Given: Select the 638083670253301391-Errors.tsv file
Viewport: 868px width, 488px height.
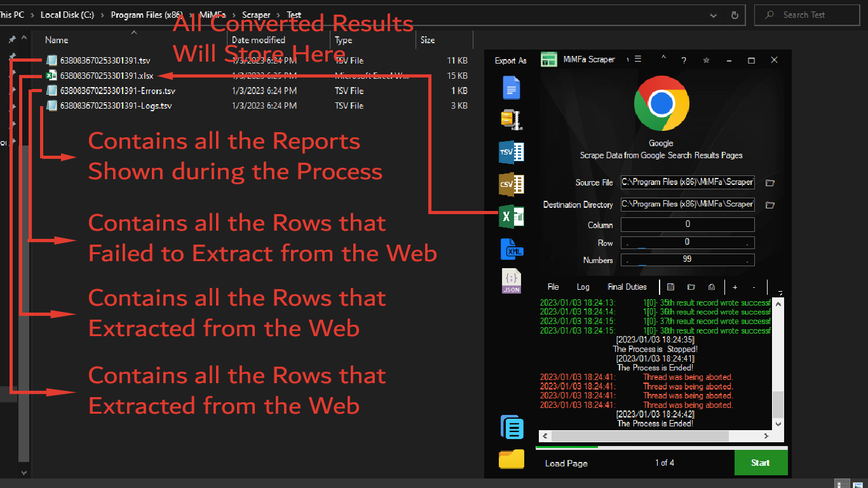Looking at the screenshot, I should point(118,91).
